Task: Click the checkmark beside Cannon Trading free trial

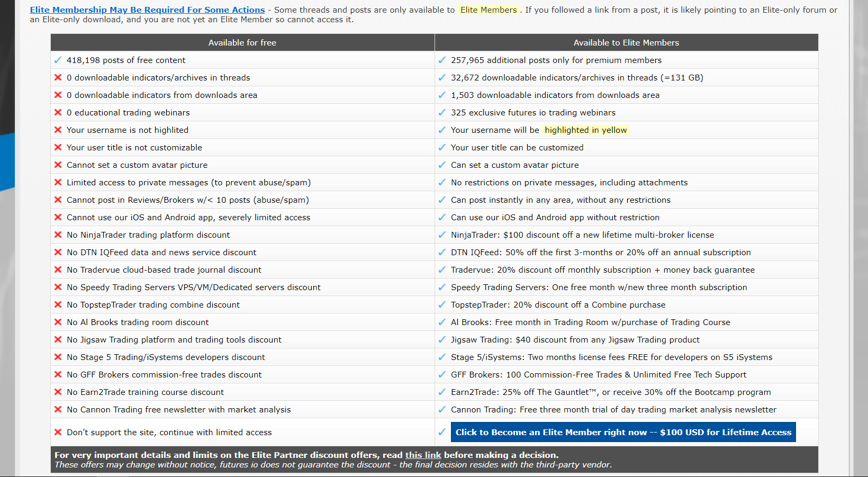Action: click(442, 409)
